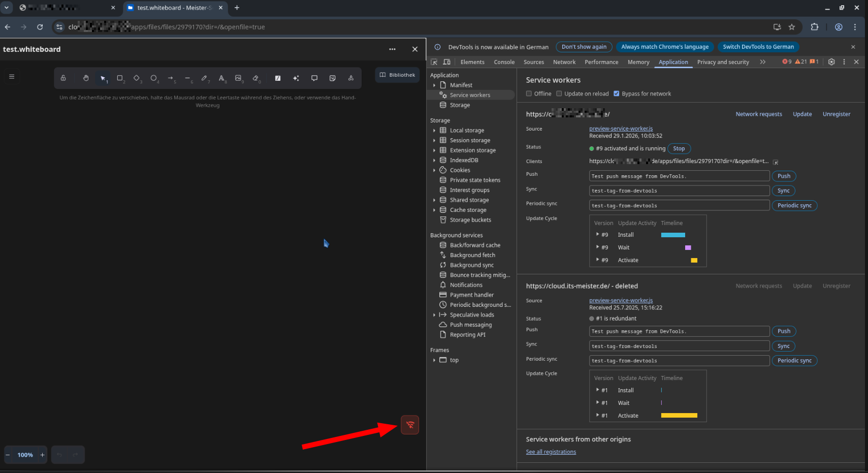
Task: Expand version #9 Install row
Action: [x=597, y=235]
